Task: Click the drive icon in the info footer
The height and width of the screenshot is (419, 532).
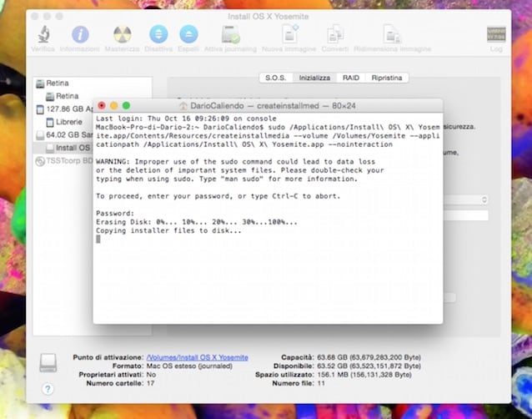Action: click(48, 362)
